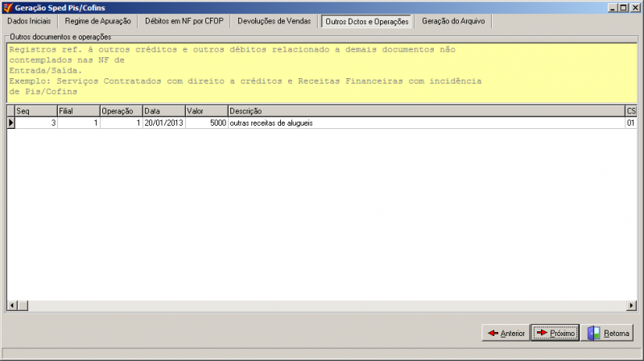Click the Anterior button
644x361 pixels.
506,333
